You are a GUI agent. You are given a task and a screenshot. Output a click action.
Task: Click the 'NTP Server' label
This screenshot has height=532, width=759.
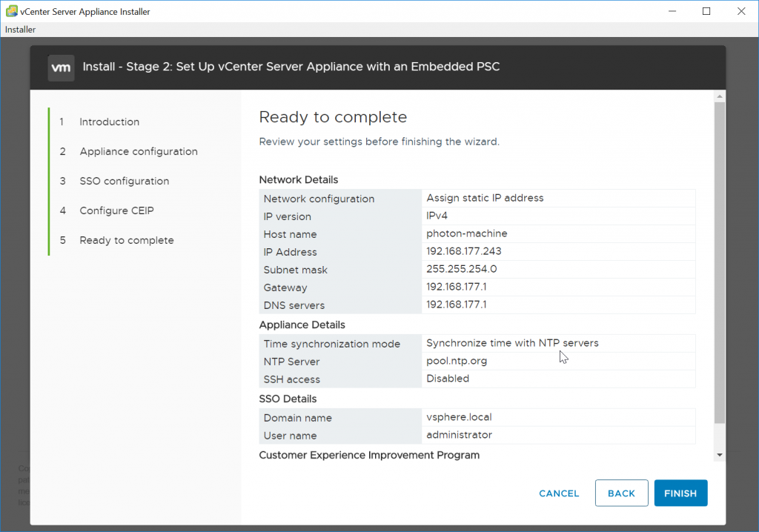pyautogui.click(x=291, y=362)
